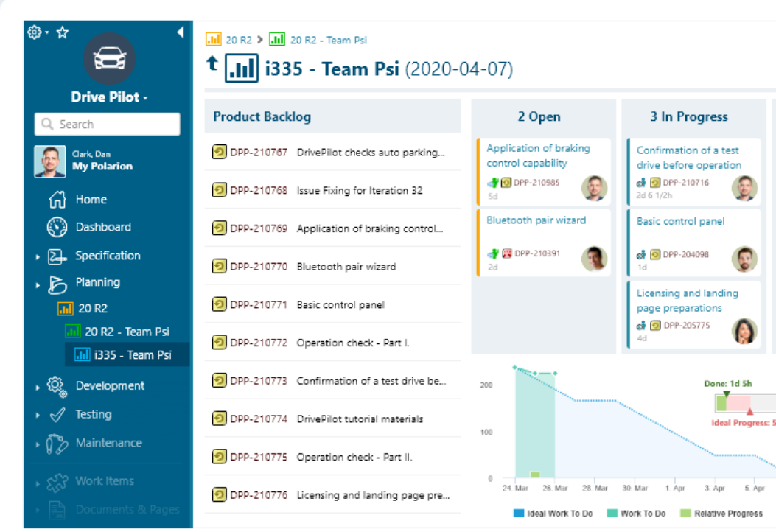Open the Specification section
The image size is (776, 532).
coord(108,256)
